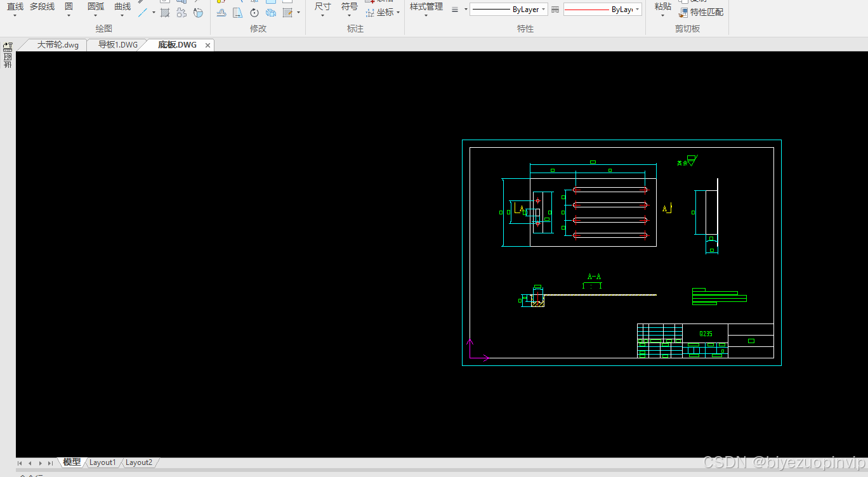Open the second ByLayer linetype dropdown
The width and height of the screenshot is (868, 477).
pyautogui.click(x=603, y=10)
